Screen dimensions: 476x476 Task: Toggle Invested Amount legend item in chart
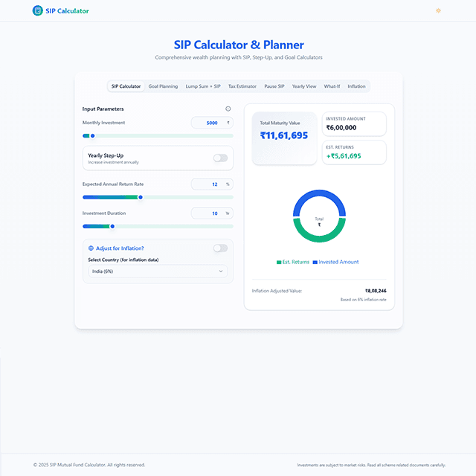335,262
